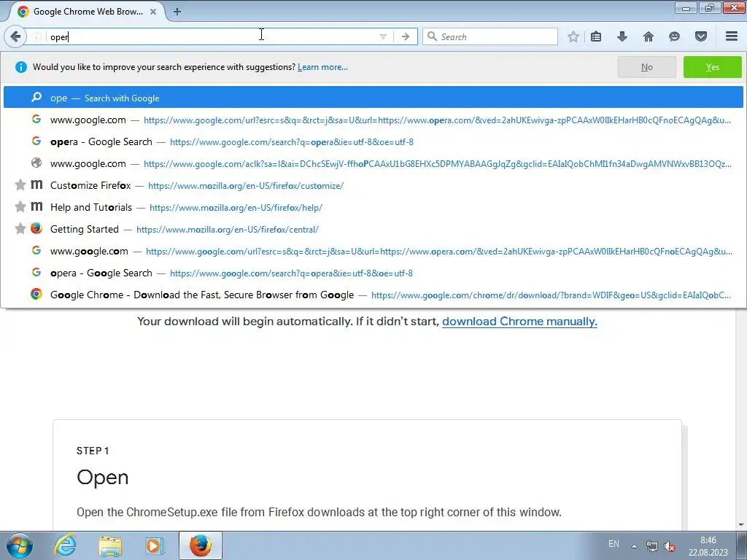This screenshot has height=560, width=747.
Task: Click the globe icon on aclk suggestion
Action: (x=36, y=163)
